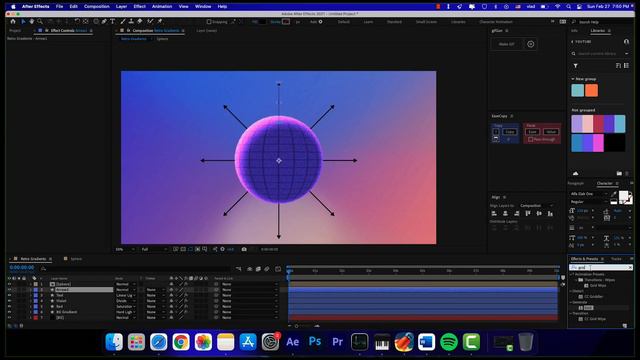The width and height of the screenshot is (640, 360).
Task: Toggle visibility of the Teal layer
Action: coord(9,295)
